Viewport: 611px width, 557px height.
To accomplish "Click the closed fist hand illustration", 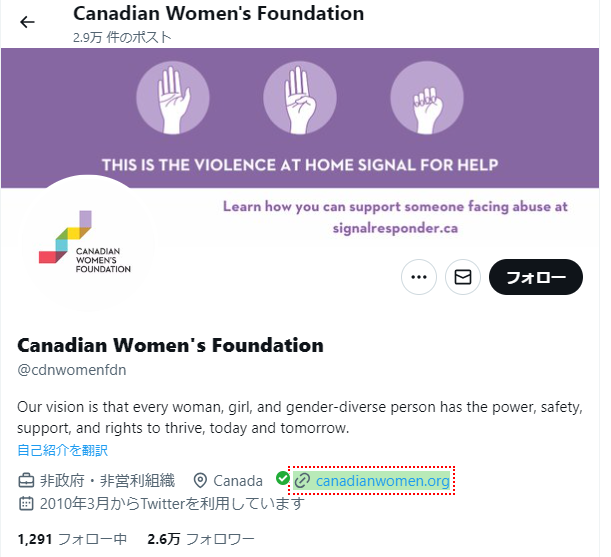I will point(427,98).
